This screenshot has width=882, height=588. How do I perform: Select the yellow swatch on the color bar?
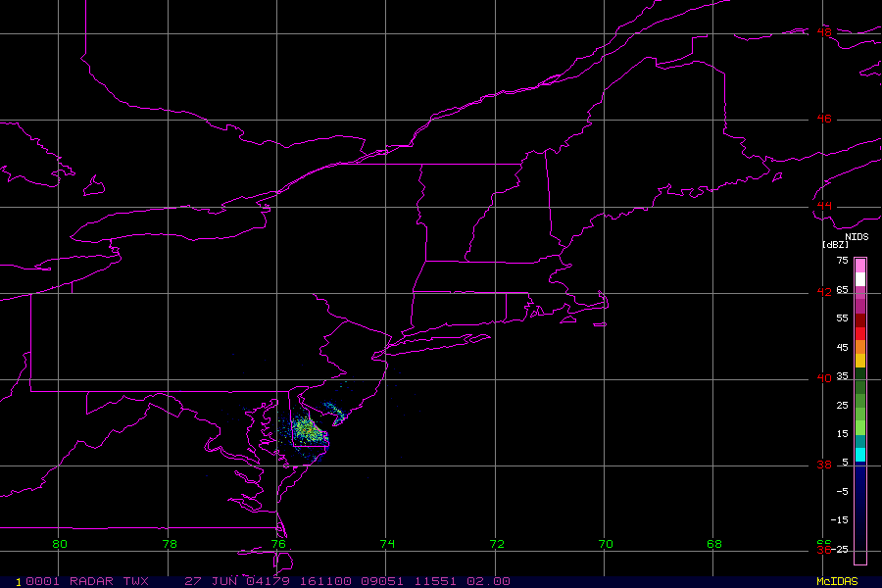pyautogui.click(x=860, y=361)
